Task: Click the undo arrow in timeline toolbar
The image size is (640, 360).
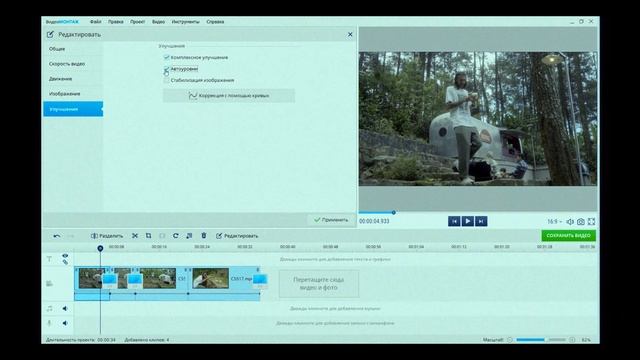Action: tap(57, 236)
